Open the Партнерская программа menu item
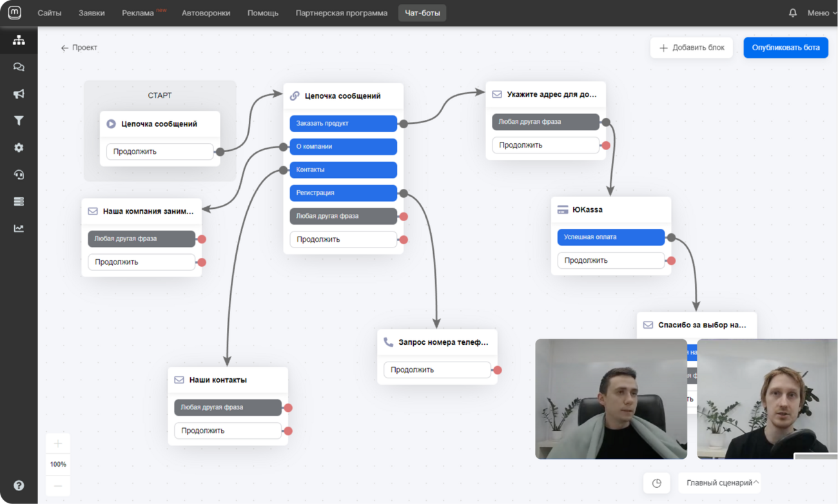The image size is (838, 504). 342,13
